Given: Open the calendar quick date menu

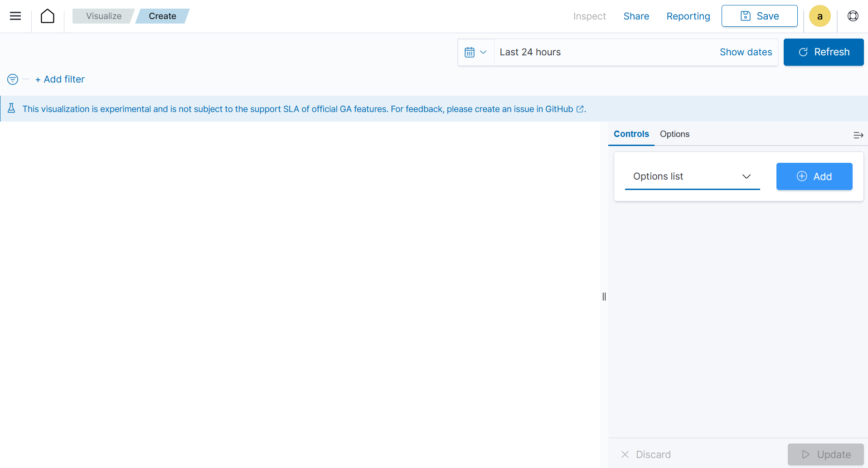Looking at the screenshot, I should pos(475,52).
